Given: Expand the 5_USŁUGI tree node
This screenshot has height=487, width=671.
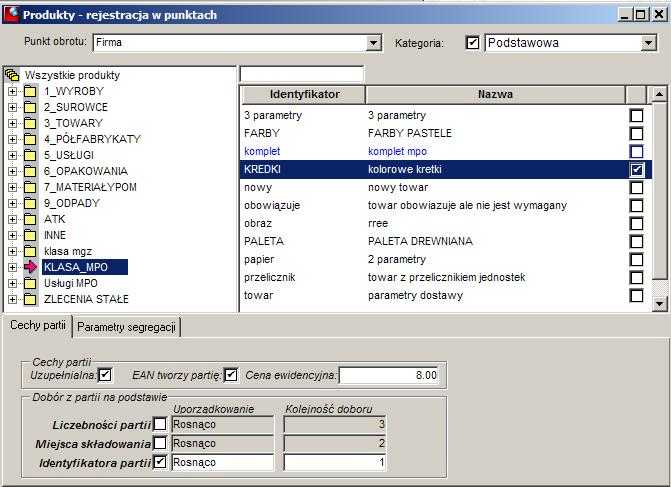Looking at the screenshot, I should click(x=12, y=155).
